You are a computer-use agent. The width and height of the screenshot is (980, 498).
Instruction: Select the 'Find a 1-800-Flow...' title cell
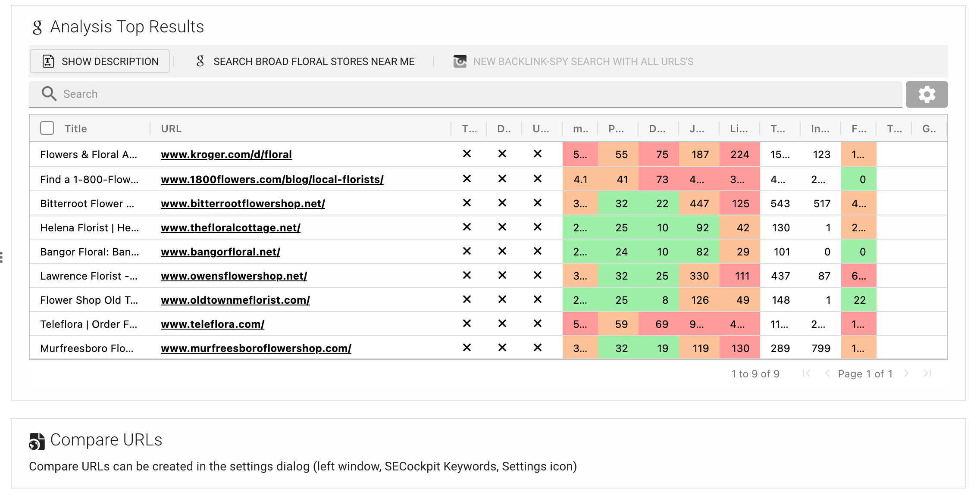click(x=89, y=179)
